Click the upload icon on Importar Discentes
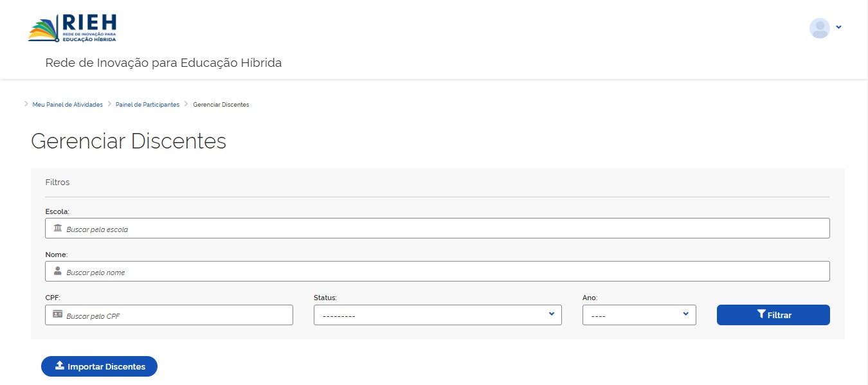This screenshot has height=385, width=868. [x=60, y=366]
